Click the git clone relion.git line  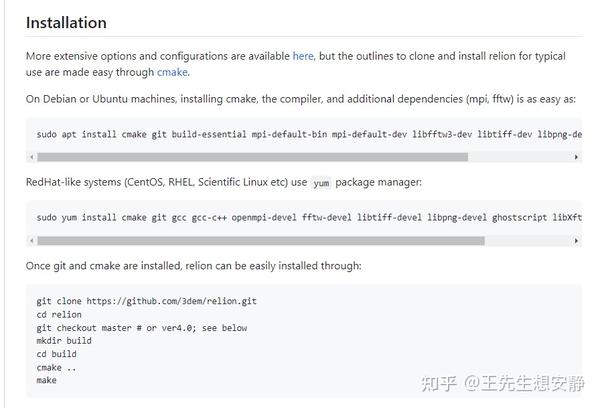coord(147,301)
